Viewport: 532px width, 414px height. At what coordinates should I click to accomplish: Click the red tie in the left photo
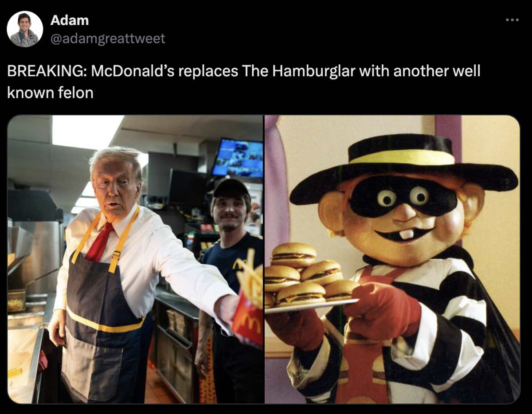click(101, 242)
